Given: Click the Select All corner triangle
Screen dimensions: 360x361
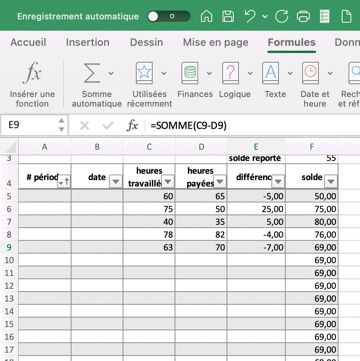Looking at the screenshot, I should pyautogui.click(x=10, y=147).
